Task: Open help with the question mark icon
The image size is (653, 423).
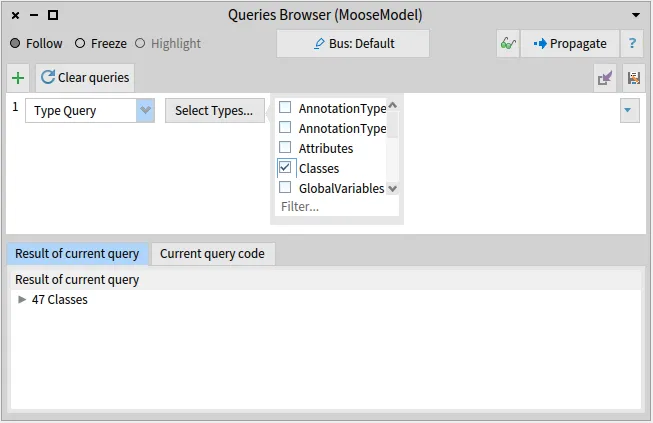Action: [632, 43]
